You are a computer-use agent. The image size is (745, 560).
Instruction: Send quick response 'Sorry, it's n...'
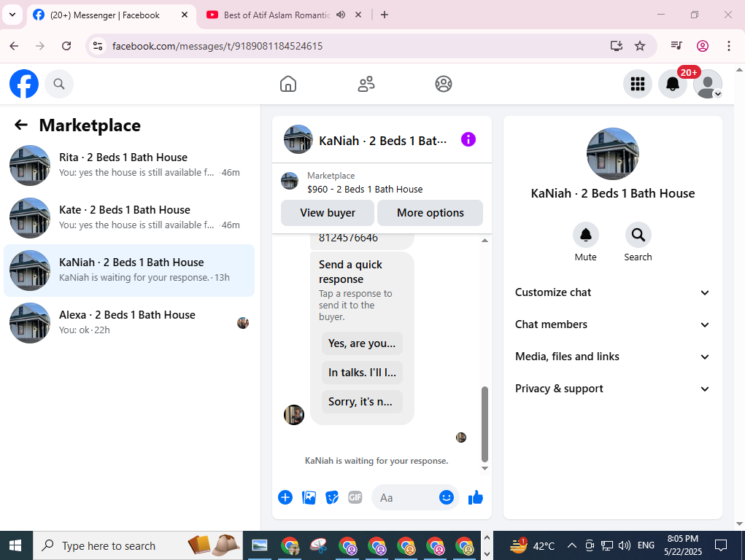click(x=362, y=402)
